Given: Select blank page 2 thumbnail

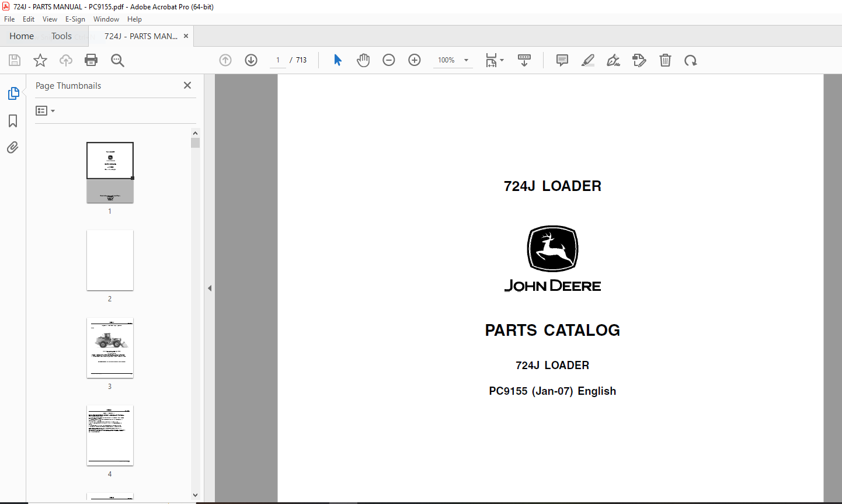Looking at the screenshot, I should [110, 260].
